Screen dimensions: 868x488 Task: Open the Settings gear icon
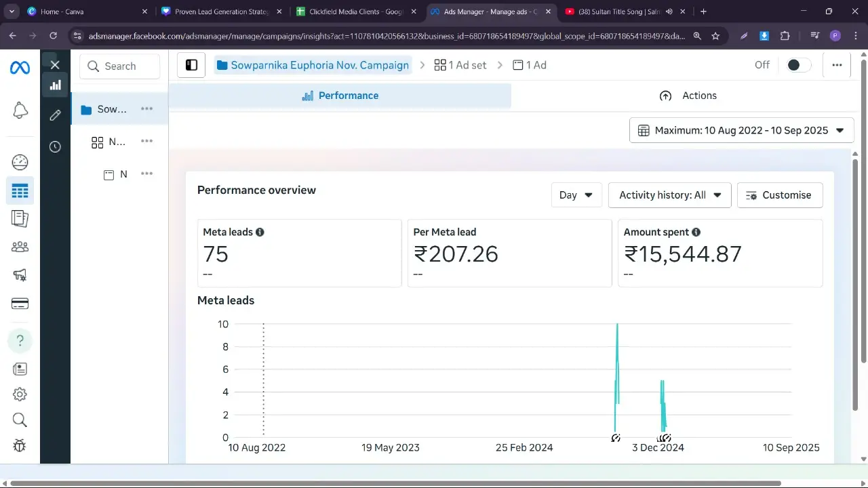(x=20, y=394)
